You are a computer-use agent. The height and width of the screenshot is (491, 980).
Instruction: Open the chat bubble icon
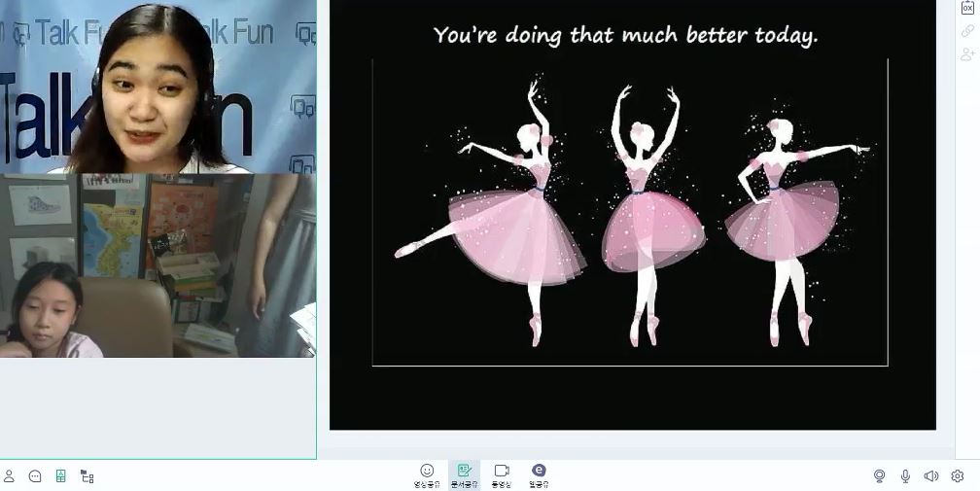click(35, 476)
